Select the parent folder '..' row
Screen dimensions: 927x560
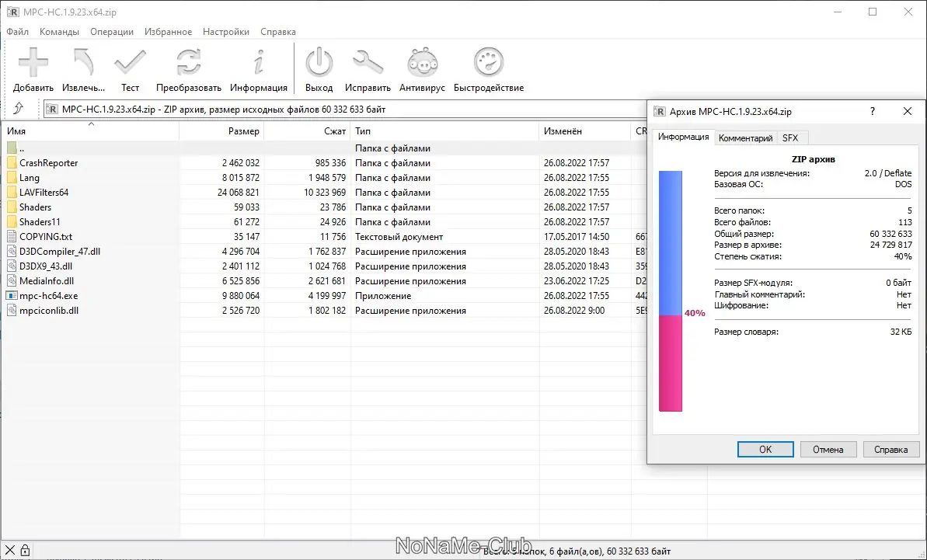pyautogui.click(x=325, y=148)
